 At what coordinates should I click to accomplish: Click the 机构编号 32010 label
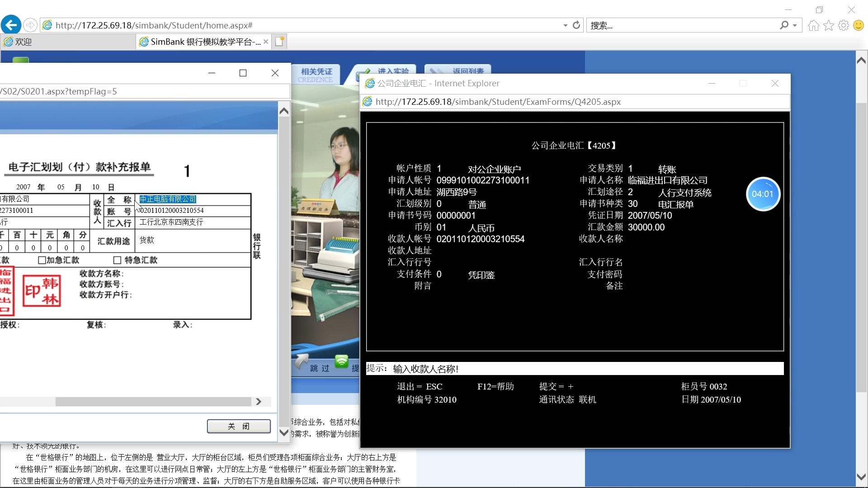[427, 400]
